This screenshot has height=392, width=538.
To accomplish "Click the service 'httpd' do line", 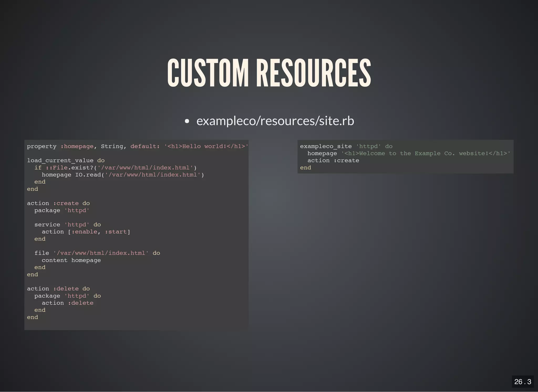I will tap(68, 225).
